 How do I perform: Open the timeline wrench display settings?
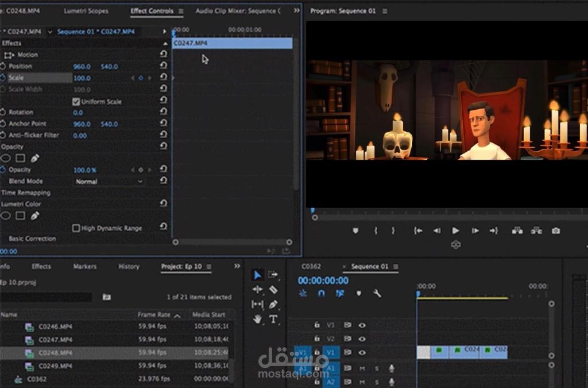[377, 293]
